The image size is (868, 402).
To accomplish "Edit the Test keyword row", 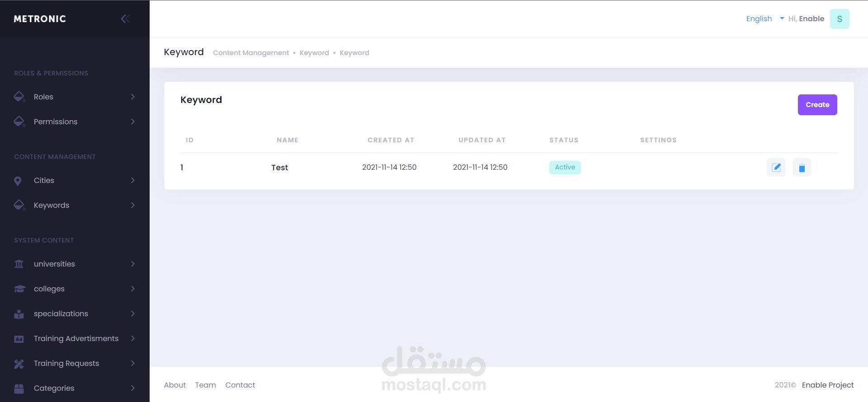I will click(x=776, y=168).
